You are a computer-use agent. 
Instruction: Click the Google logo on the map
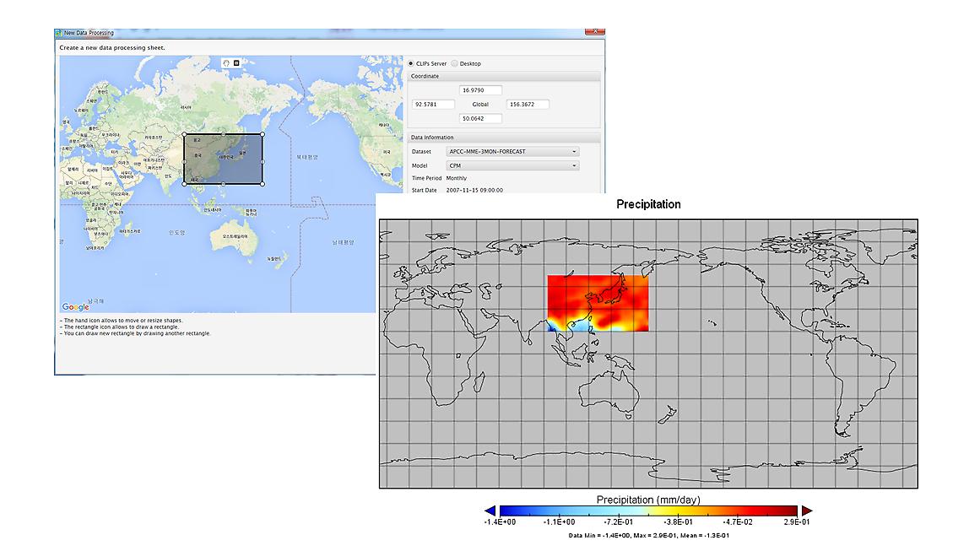tap(76, 307)
